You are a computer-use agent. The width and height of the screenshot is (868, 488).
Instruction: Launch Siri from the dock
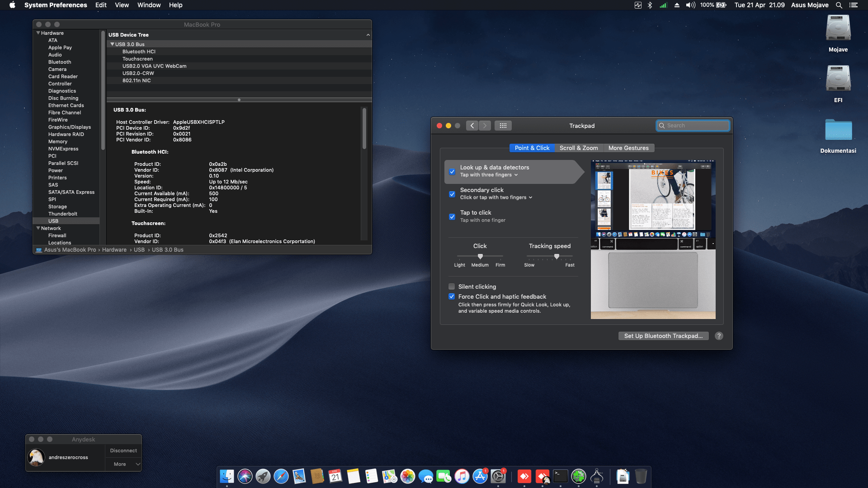pos(245,476)
